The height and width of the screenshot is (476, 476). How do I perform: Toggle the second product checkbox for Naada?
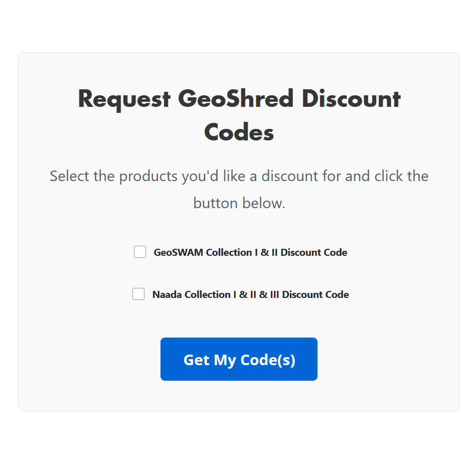(x=138, y=294)
